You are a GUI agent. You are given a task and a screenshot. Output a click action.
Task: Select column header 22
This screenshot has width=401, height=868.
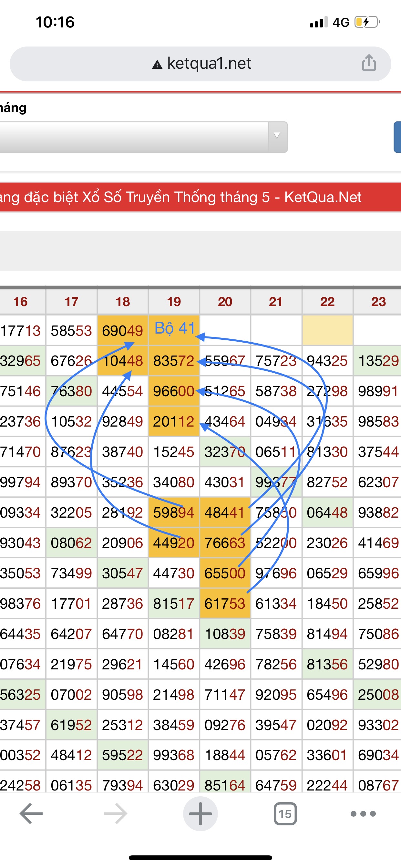point(327,301)
